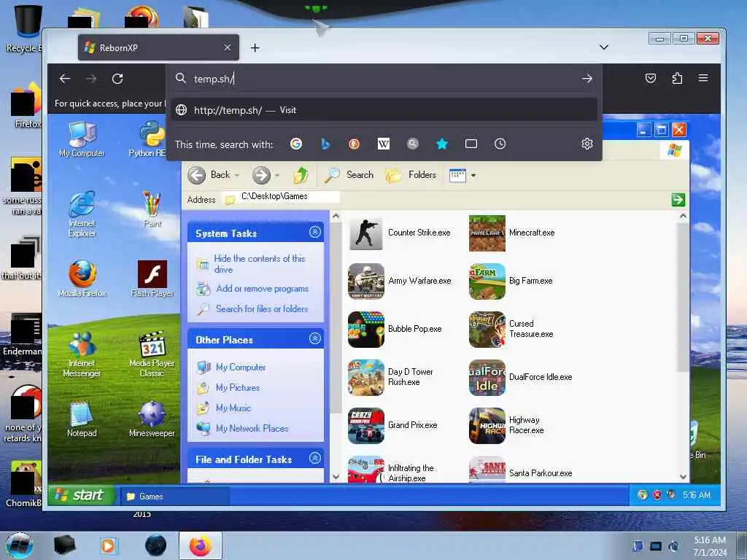This screenshot has height=560, width=747.
Task: Open search settings gear icon
Action: (587, 144)
